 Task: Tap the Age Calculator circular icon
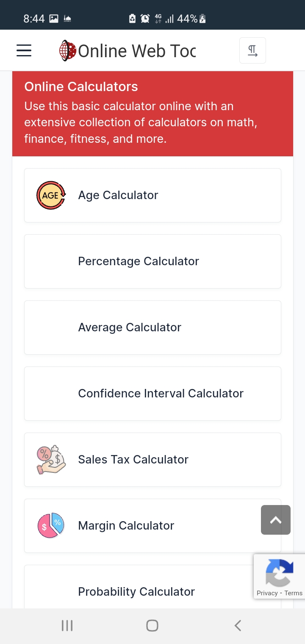point(51,195)
